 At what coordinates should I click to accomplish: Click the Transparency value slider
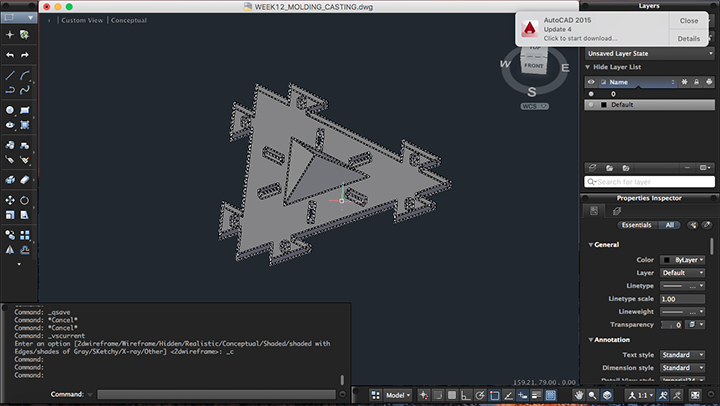click(x=672, y=325)
